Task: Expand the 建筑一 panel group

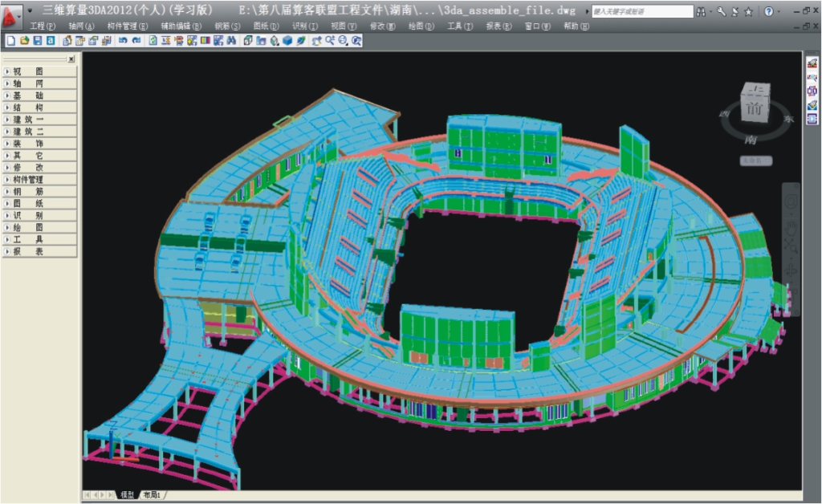Action: pos(39,120)
